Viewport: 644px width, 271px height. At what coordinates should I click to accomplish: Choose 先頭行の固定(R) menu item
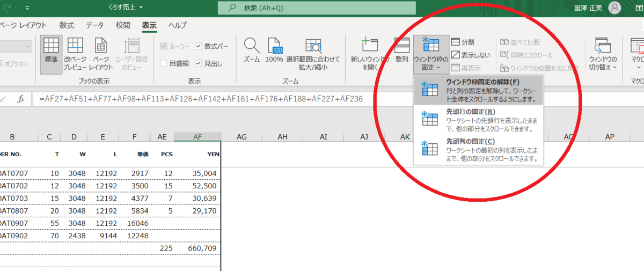[479, 119]
